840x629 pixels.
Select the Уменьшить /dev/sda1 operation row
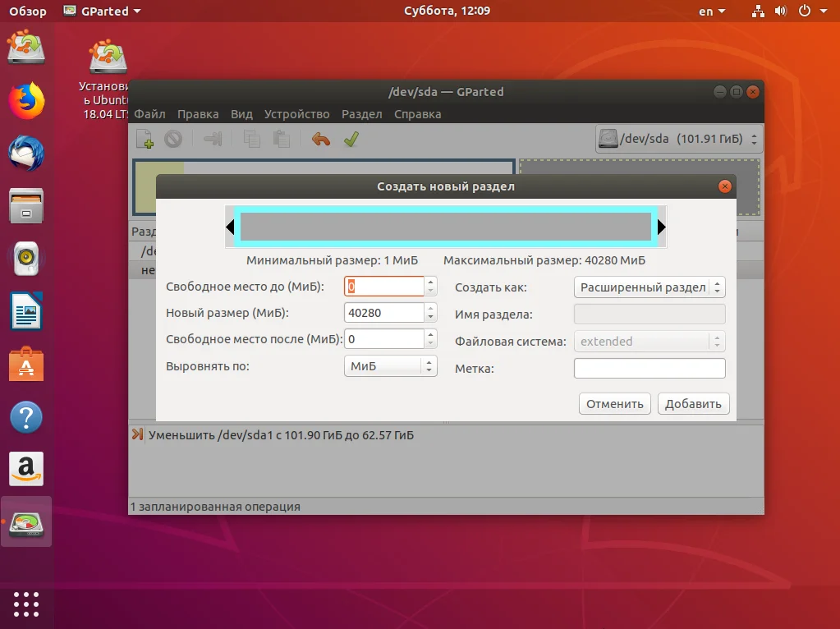446,434
